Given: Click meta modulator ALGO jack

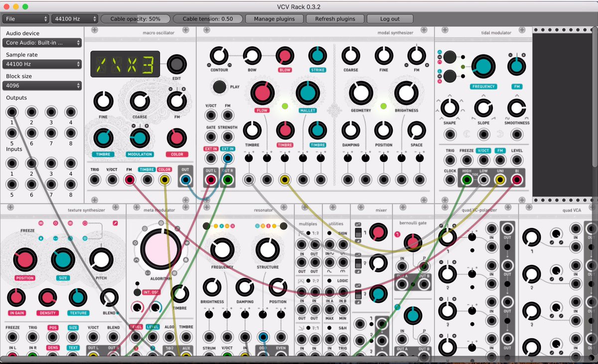Looking at the screenshot, I should 169,338.
